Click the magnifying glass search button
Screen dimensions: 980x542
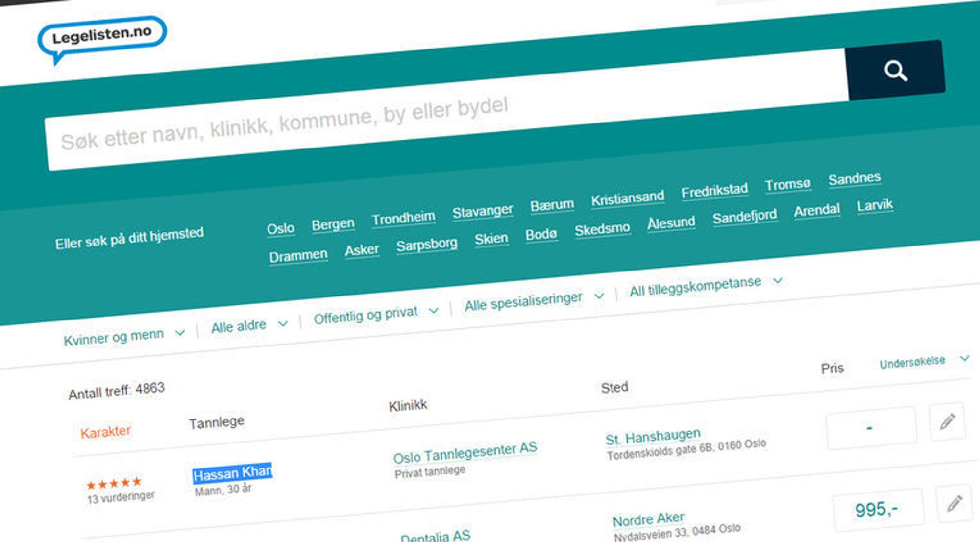coord(895,70)
